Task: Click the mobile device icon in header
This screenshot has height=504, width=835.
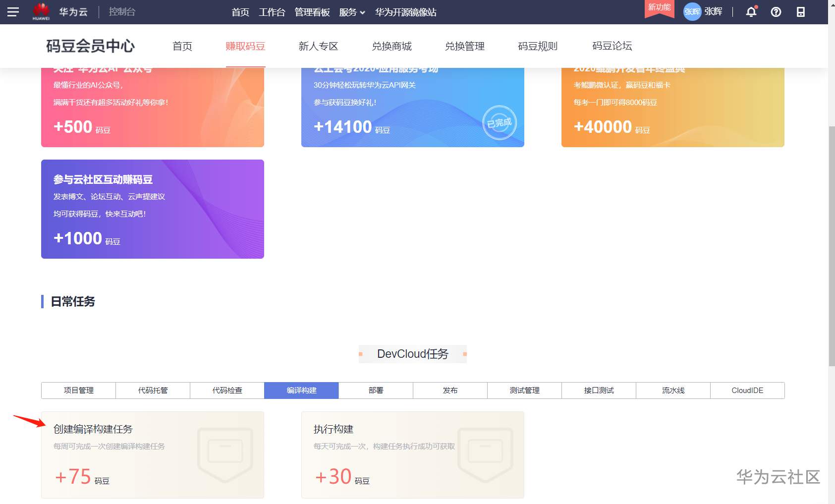Action: pyautogui.click(x=801, y=12)
